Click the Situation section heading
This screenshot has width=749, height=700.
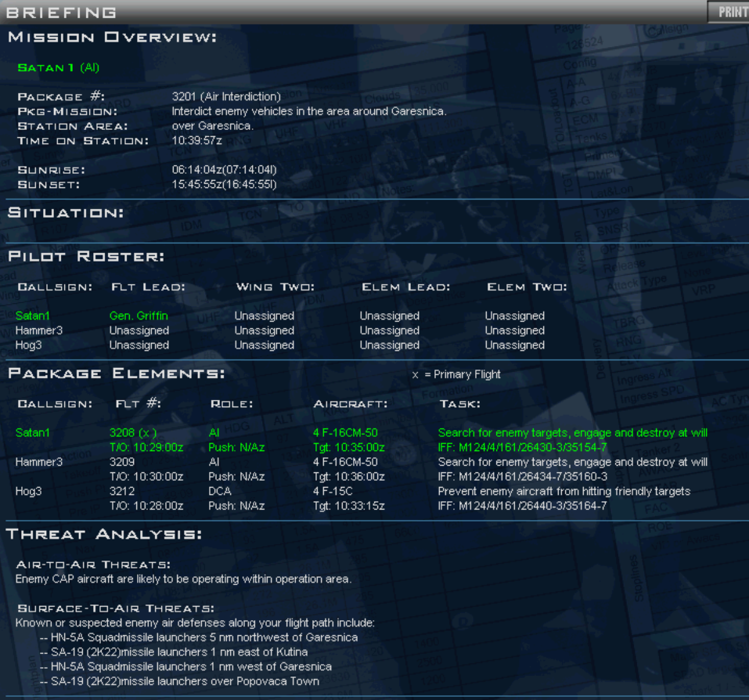pyautogui.click(x=66, y=213)
